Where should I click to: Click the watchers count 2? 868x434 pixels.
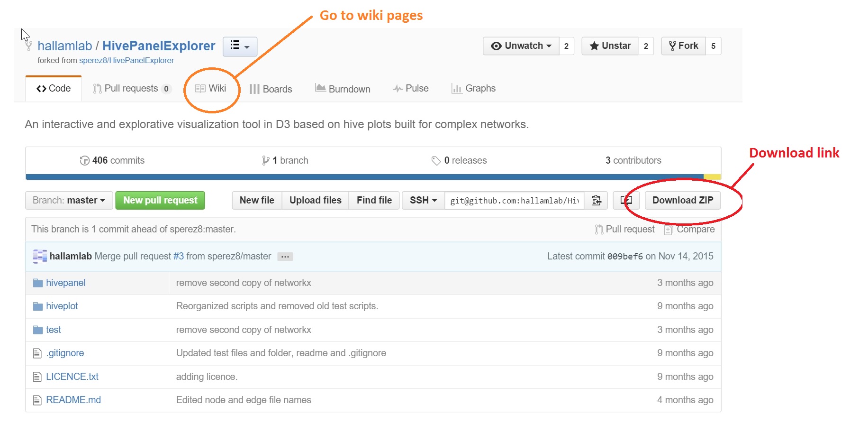pos(566,46)
